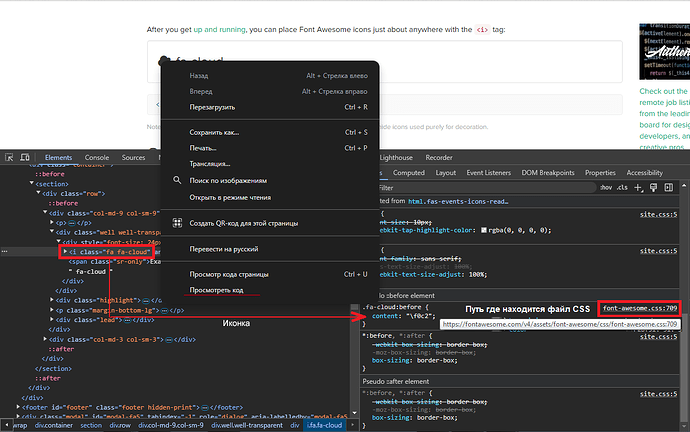Switch to the Console tab
Viewport: 690px width, 432px height.
(x=97, y=158)
